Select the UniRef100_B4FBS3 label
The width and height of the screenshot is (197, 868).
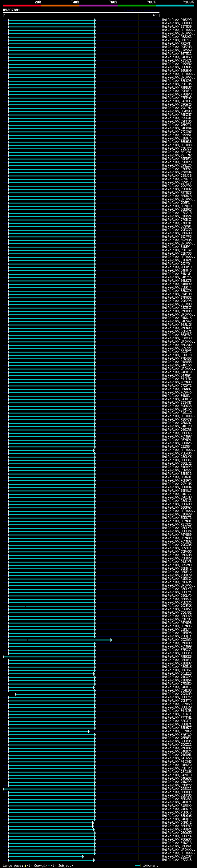pos(176,57)
